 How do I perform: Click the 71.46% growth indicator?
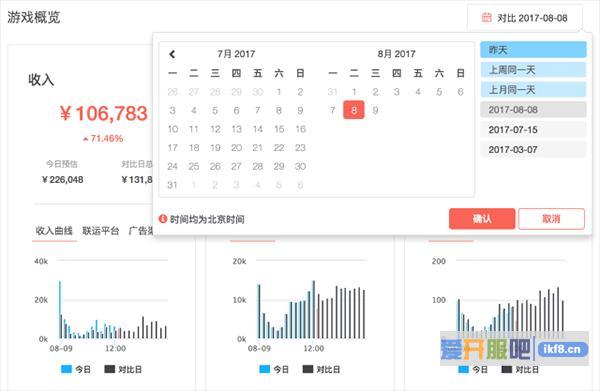click(103, 138)
